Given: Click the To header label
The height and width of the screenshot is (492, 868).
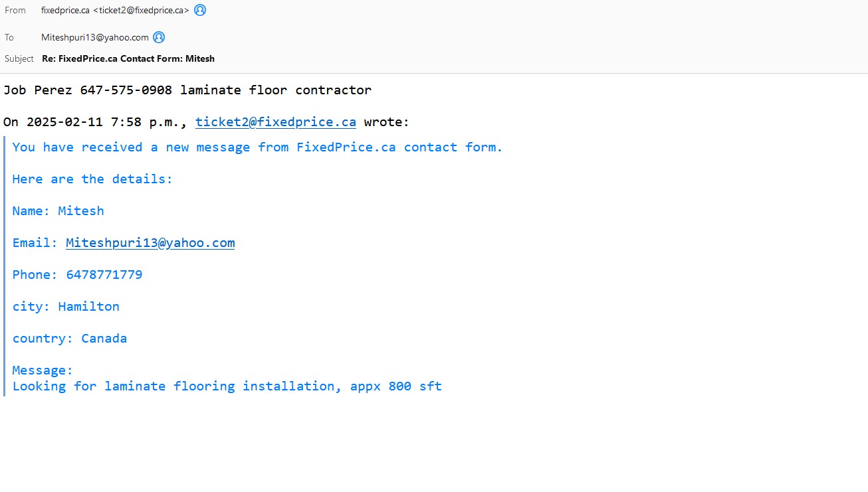Looking at the screenshot, I should click(9, 38).
